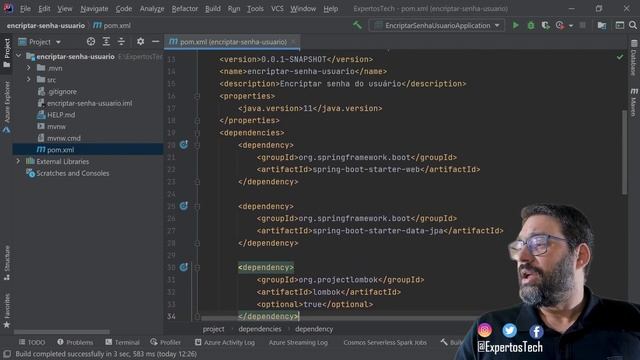Toggle tool window bars icon in status bar
The height and width of the screenshot is (360, 640).
7,354
